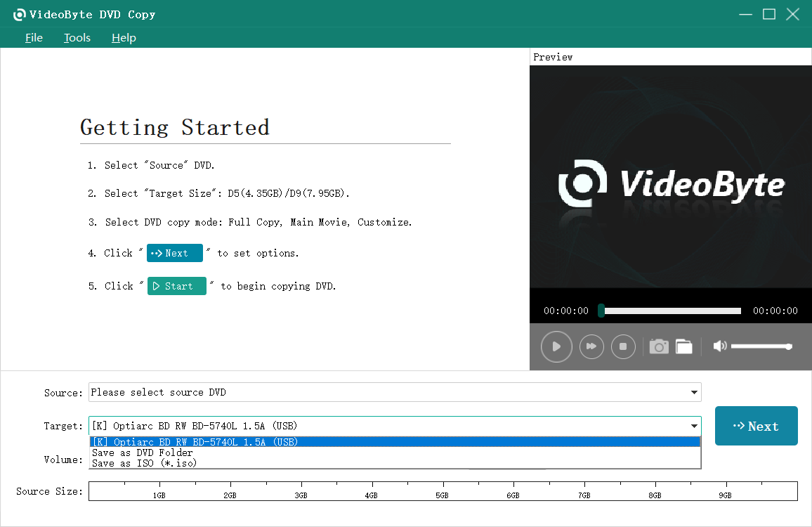
Task: Click the preview seek bar handle
Action: pyautogui.click(x=601, y=311)
